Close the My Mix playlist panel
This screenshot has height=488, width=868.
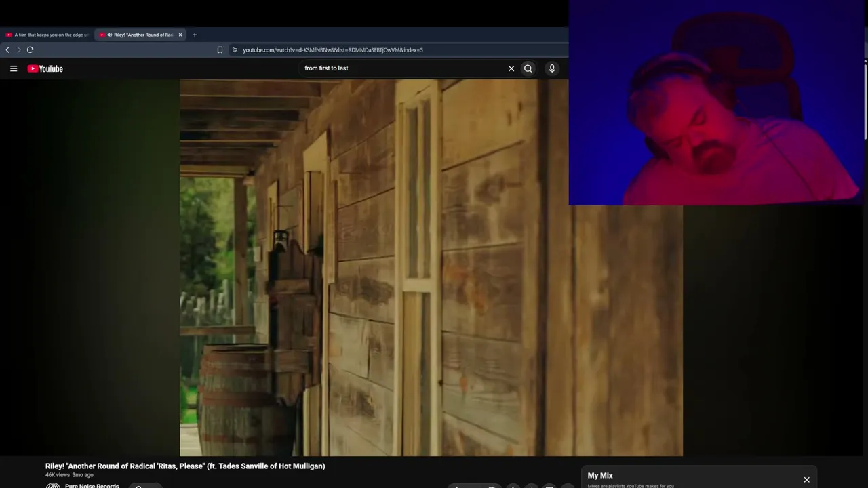coord(806,480)
